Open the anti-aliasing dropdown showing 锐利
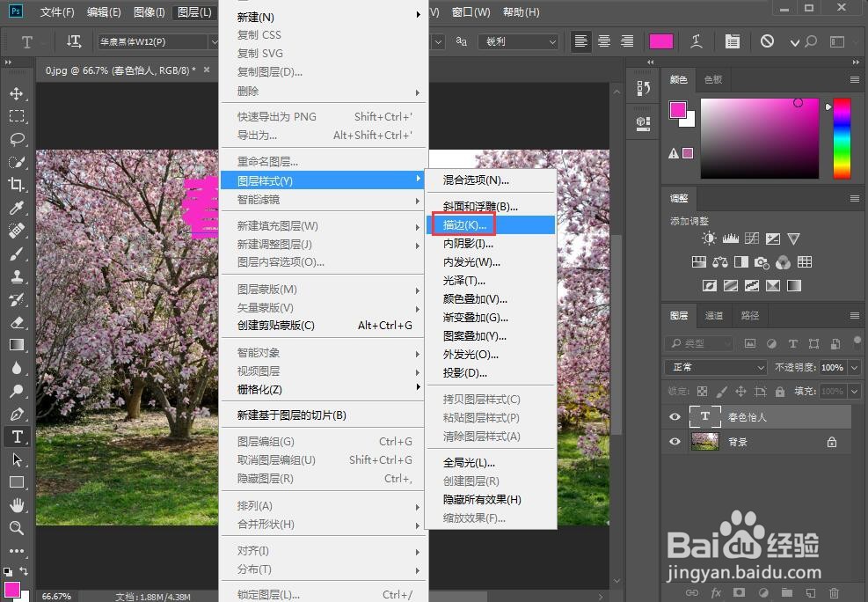This screenshot has width=868, height=602. coord(519,40)
